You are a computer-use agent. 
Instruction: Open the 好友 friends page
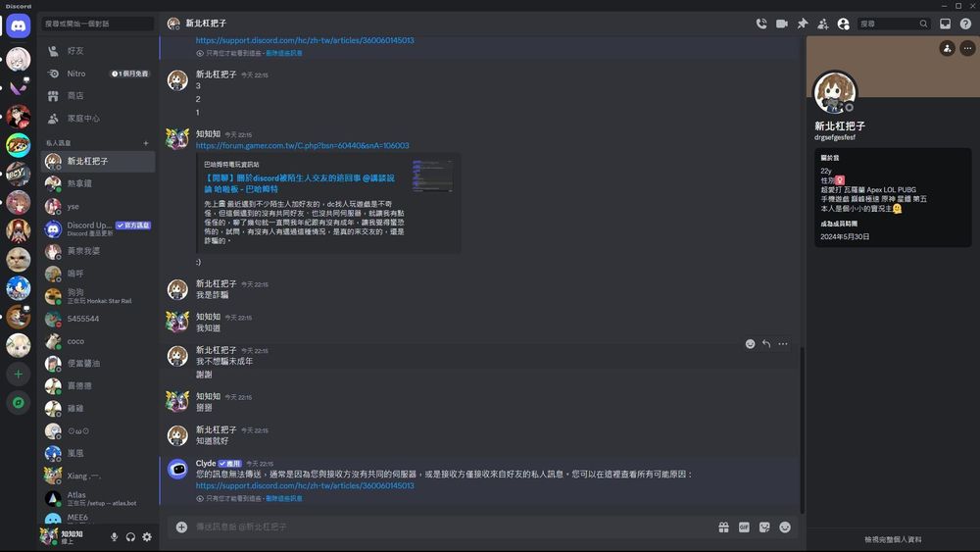tap(75, 50)
